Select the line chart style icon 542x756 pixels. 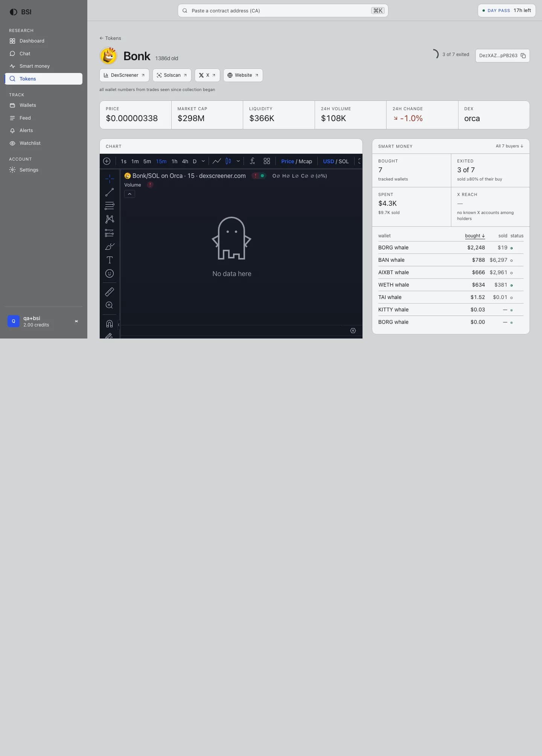(x=217, y=161)
